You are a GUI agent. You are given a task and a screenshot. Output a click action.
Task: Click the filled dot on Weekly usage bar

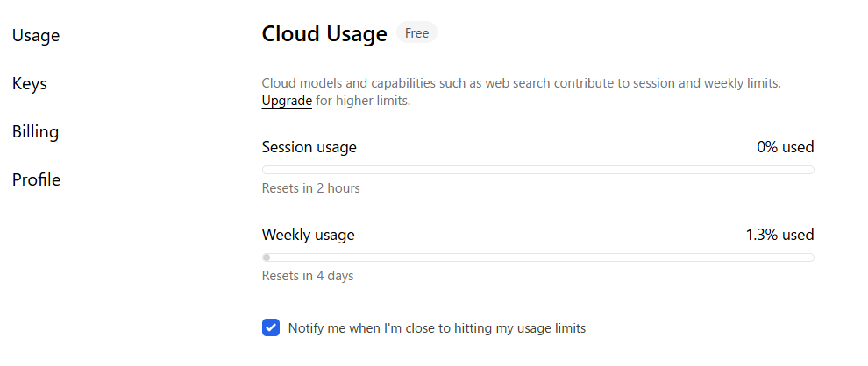point(267,257)
